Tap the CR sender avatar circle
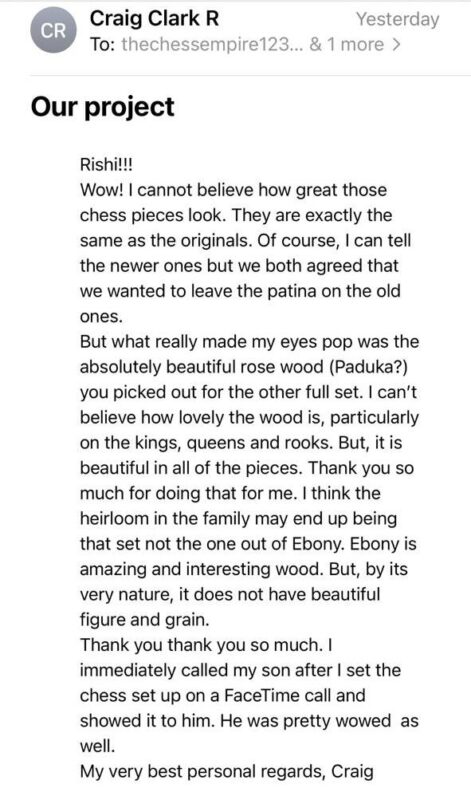This screenshot has height=800, width=471. tap(54, 31)
